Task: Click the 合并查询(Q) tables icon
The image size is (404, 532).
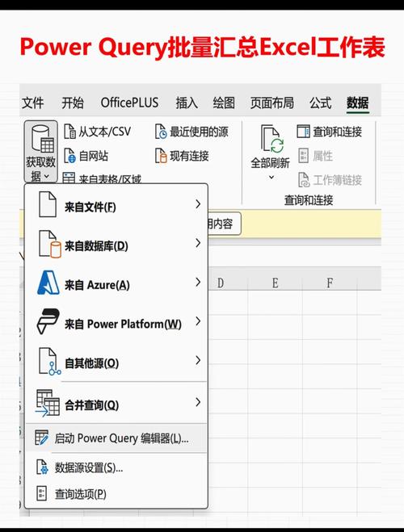Action: click(47, 403)
